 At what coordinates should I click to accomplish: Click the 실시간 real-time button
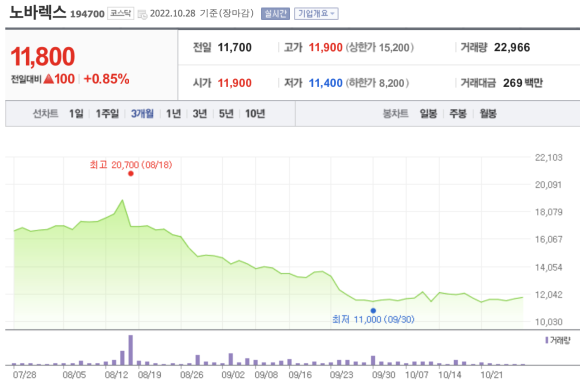point(275,14)
